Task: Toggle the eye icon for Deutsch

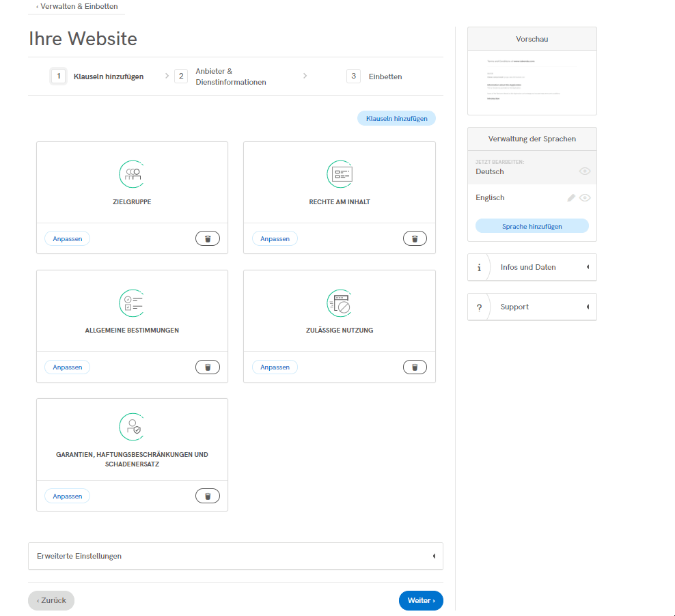Action: 585,171
